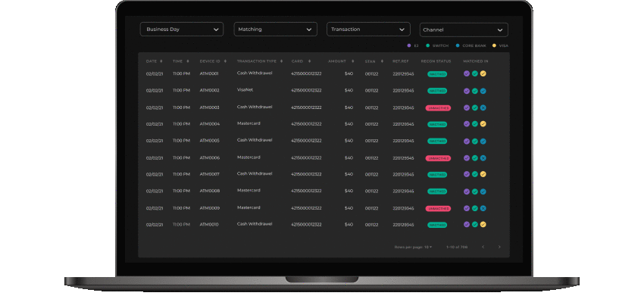Image resolution: width=644 pixels, height=299 pixels.
Task: Click purple EJ check in ATM0001 row
Action: pyautogui.click(x=467, y=74)
